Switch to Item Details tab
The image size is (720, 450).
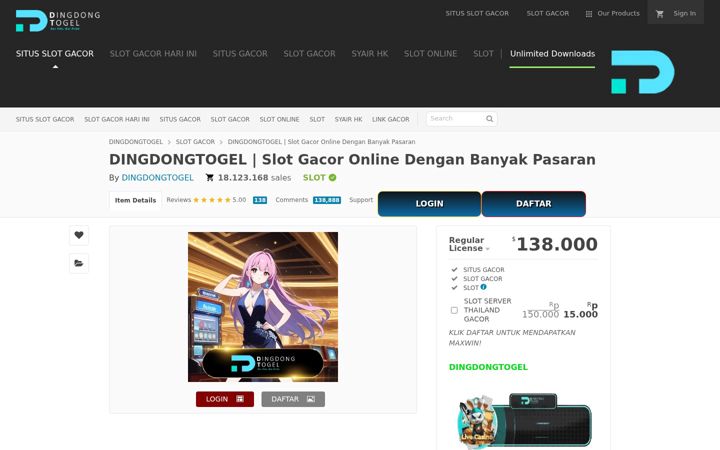click(135, 200)
